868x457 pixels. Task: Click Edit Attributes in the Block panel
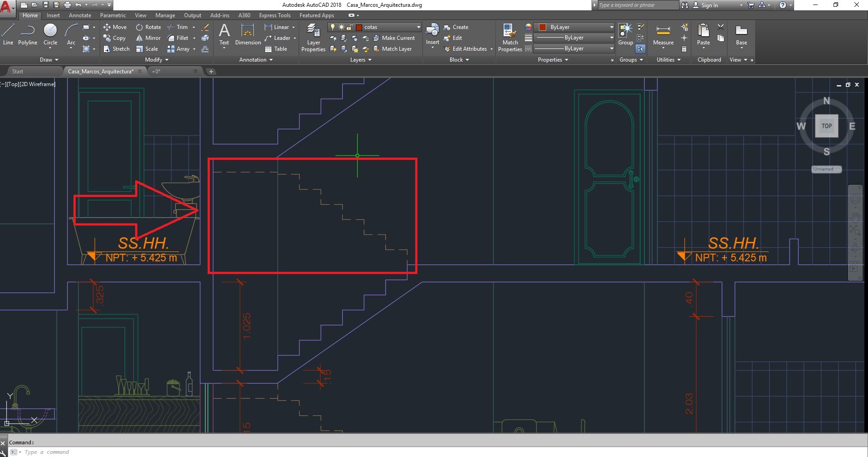[x=465, y=49]
